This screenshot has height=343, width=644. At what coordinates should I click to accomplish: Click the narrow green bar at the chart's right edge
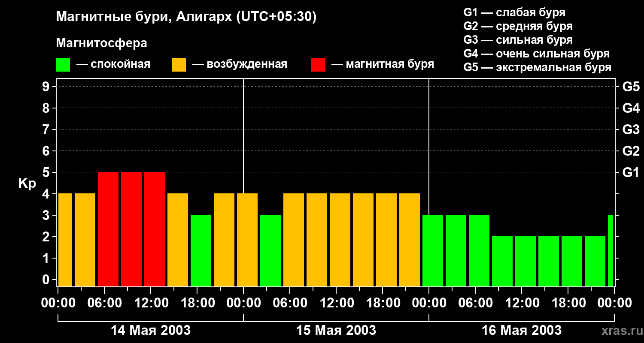coord(611,251)
